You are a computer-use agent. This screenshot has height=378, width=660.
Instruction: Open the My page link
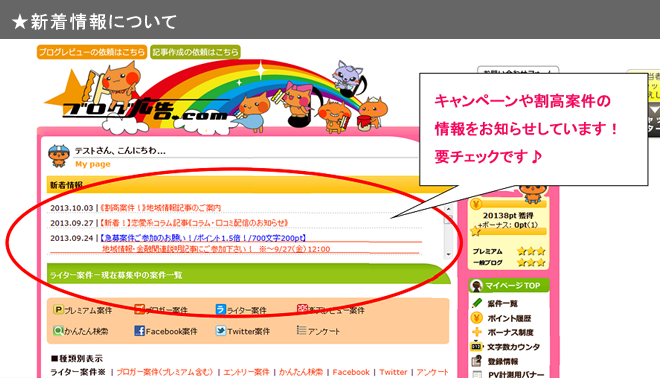click(93, 164)
